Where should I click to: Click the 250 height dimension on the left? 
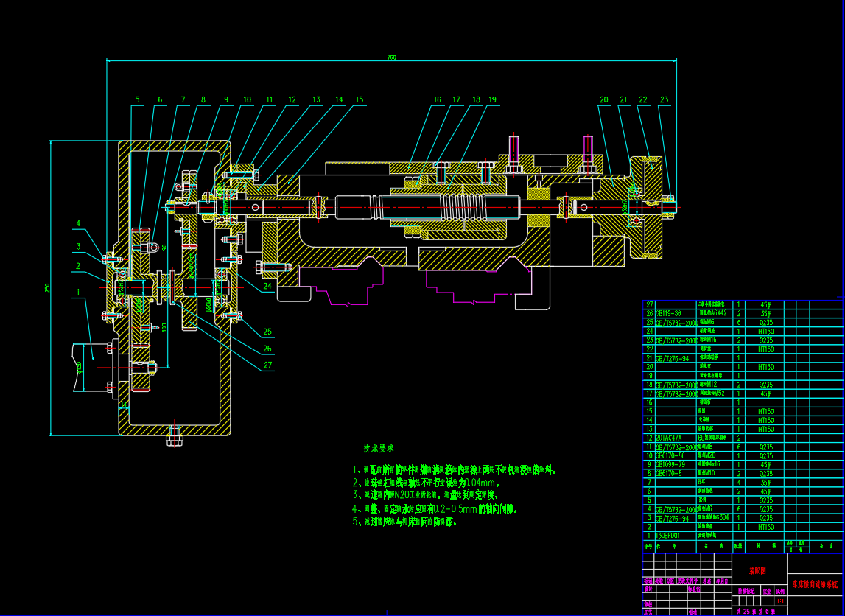tap(47, 287)
